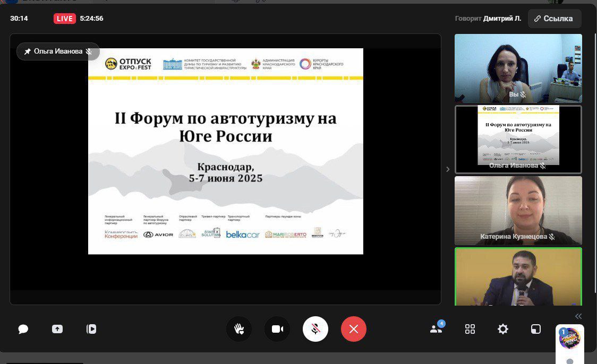Click the belkacar logo on the slide
This screenshot has width=597, height=364.
pos(243,235)
